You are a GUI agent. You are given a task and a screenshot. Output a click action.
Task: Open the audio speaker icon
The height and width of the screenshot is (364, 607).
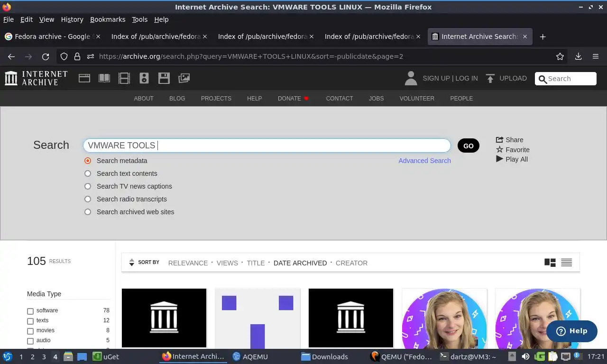[144, 78]
